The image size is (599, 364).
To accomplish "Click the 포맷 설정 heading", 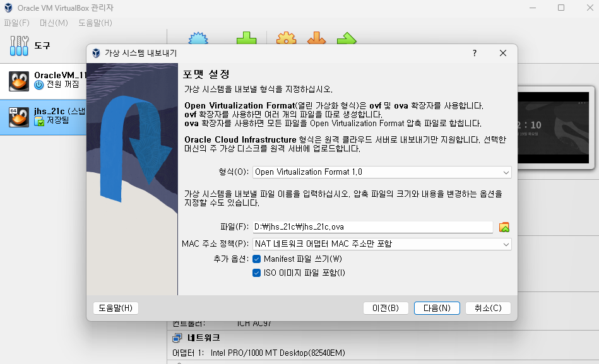I will (x=206, y=74).
